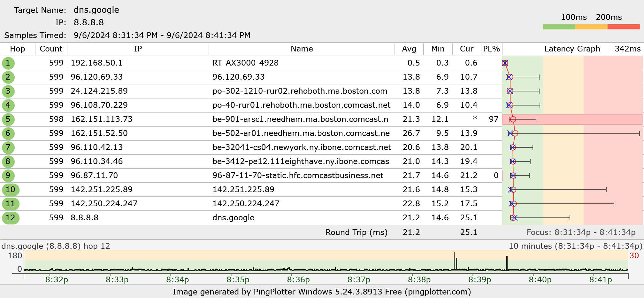Click the green hop 11 circle icon
Viewport: 644px width, 298px height.
pyautogui.click(x=11, y=204)
